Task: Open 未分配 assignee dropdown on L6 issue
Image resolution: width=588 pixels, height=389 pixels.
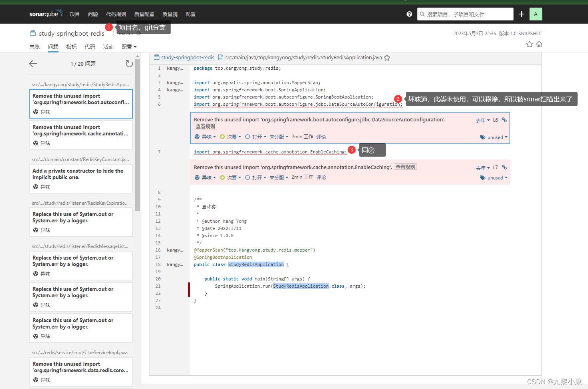Action: (x=279, y=137)
